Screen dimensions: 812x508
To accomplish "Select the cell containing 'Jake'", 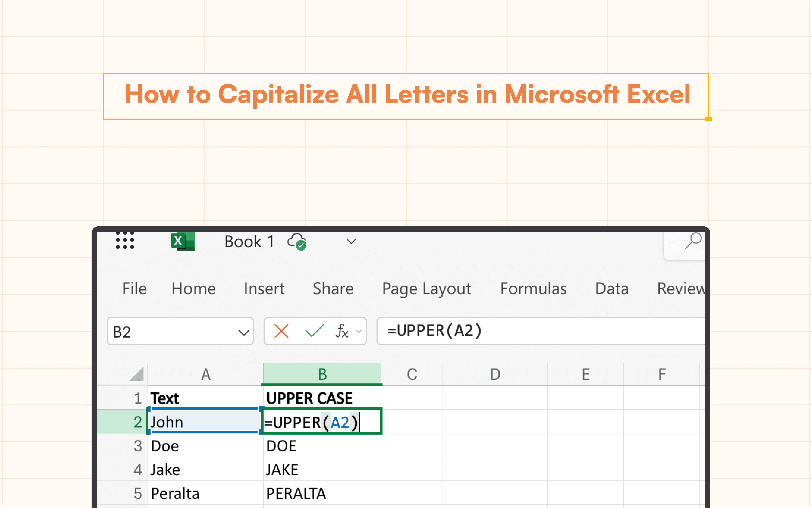I will [x=206, y=469].
